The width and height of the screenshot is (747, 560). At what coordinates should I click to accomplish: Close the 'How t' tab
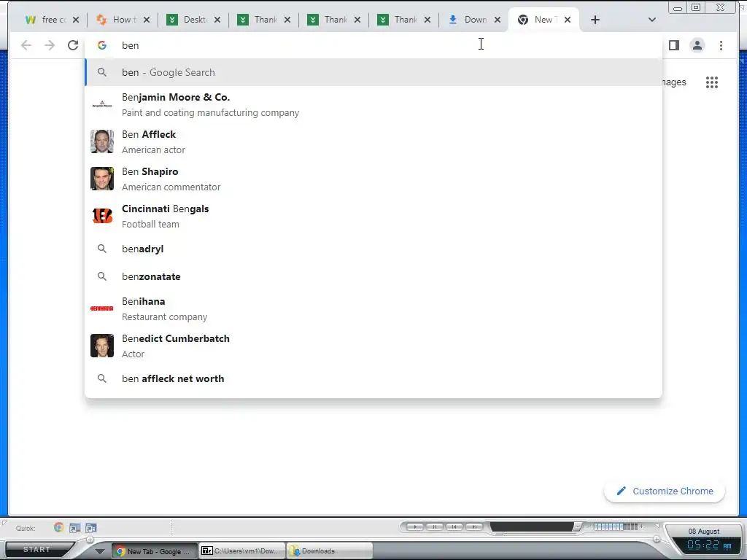point(146,20)
